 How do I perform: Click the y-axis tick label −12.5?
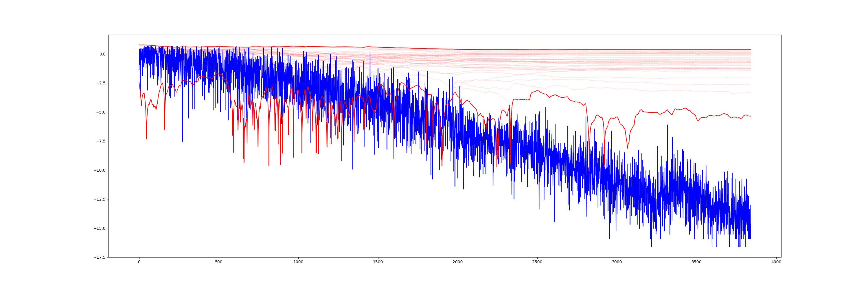[100, 199]
